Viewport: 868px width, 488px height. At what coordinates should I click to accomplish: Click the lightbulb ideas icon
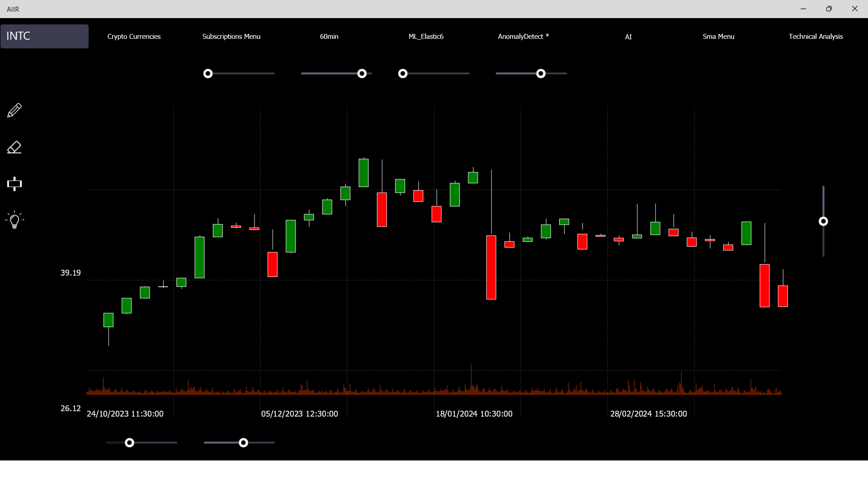point(14,220)
